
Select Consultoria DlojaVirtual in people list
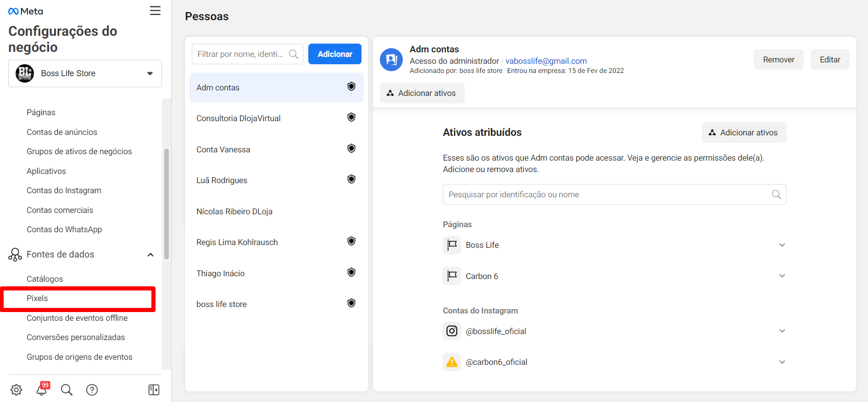[x=277, y=118]
